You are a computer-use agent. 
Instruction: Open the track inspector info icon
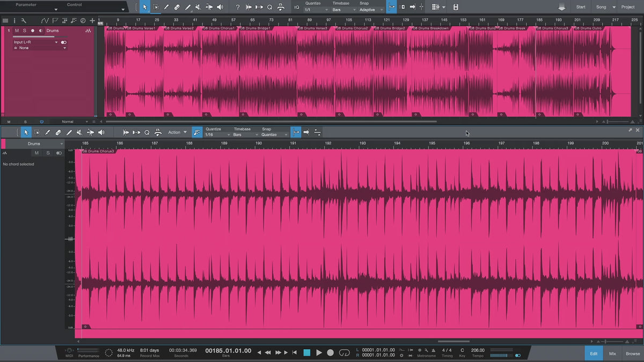16,20
